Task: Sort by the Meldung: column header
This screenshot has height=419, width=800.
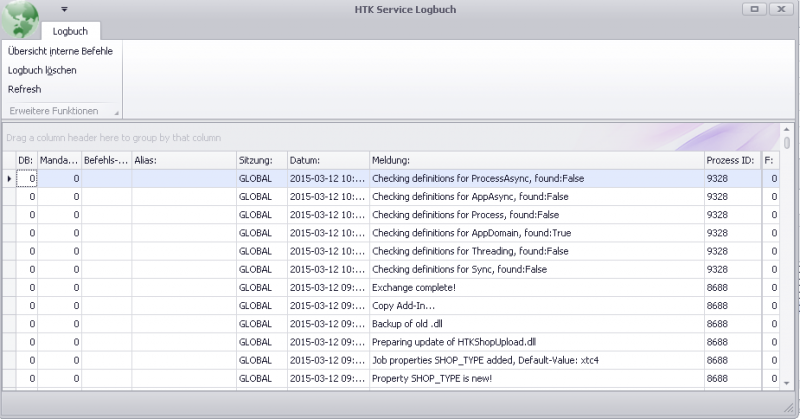Action: coord(535,160)
